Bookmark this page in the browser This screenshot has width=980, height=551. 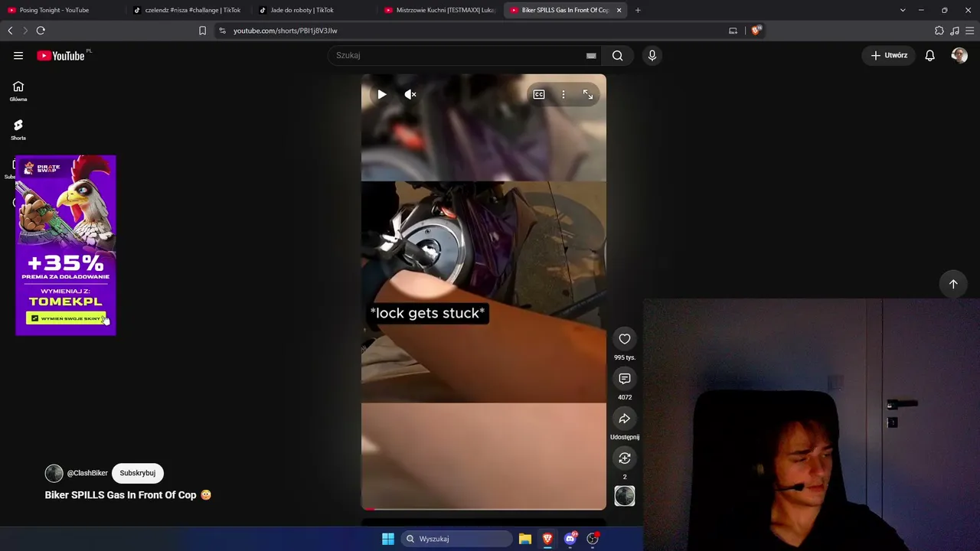[x=202, y=31]
